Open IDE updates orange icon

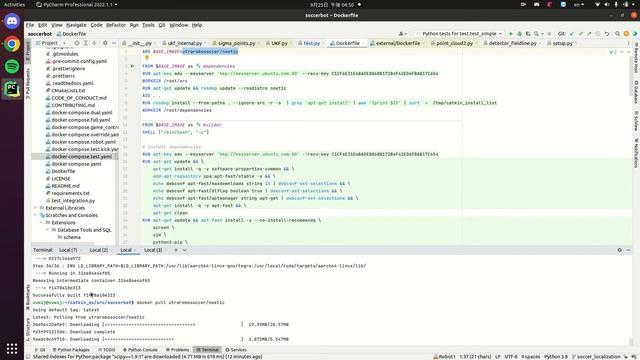tap(626, 34)
